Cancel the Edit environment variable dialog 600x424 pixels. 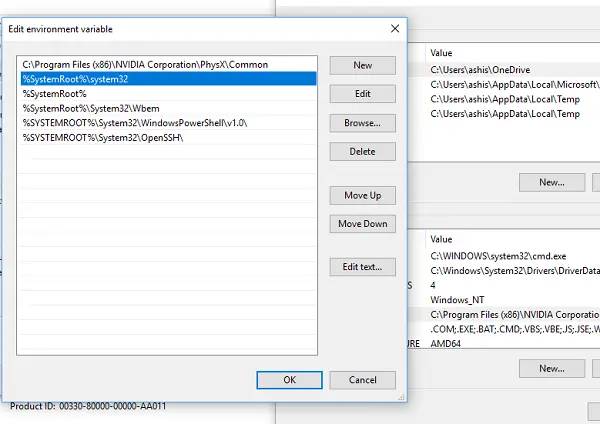[362, 380]
